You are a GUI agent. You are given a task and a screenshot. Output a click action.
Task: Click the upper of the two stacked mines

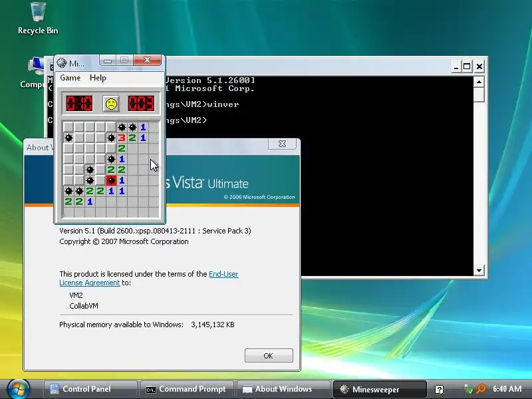[90, 170]
